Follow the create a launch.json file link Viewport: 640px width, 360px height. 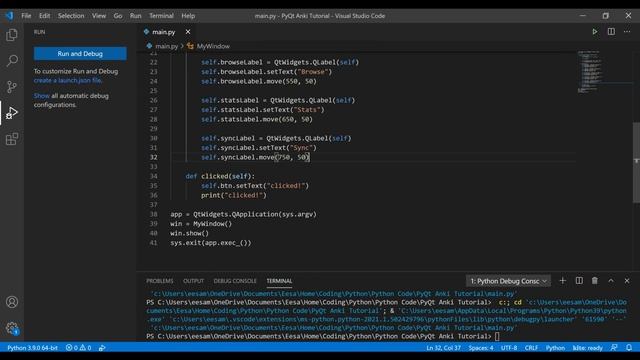pos(68,80)
